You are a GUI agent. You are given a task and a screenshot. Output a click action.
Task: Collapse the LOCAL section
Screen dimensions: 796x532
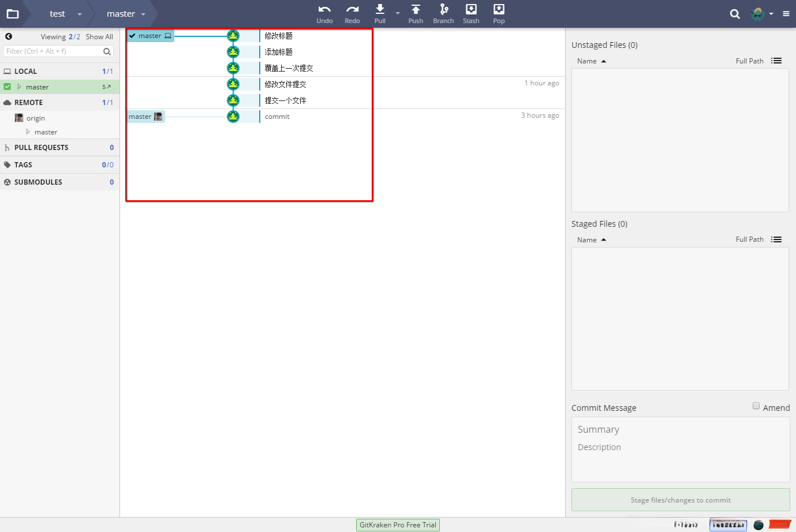pos(60,72)
